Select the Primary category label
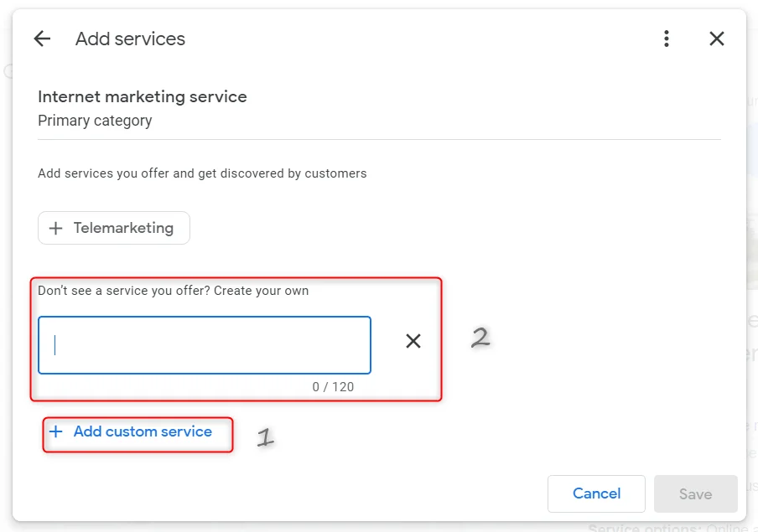 click(96, 121)
